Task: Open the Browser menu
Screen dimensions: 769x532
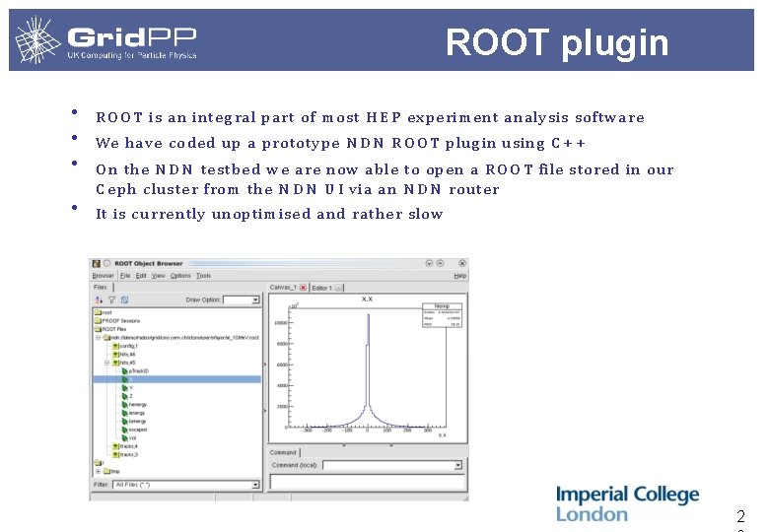Action: coord(103,276)
